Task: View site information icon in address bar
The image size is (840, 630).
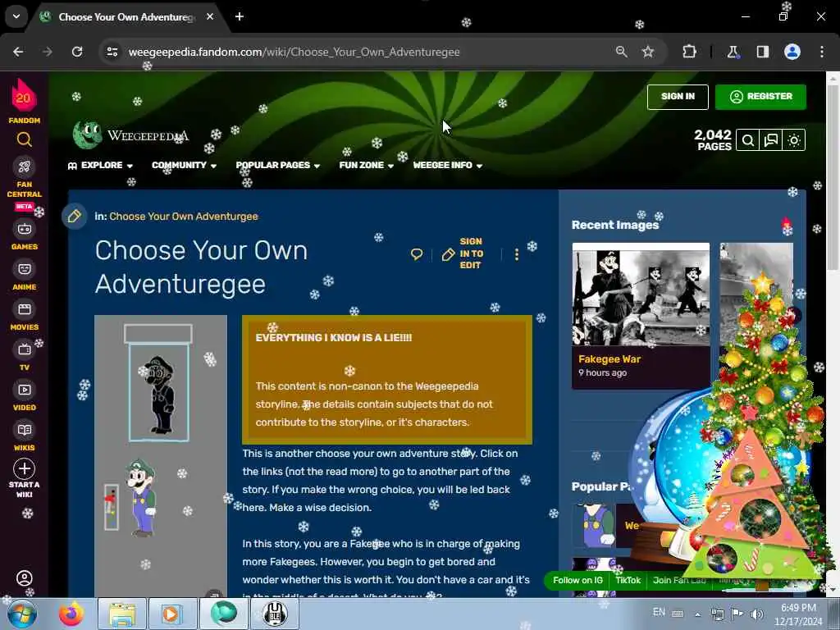Action: [x=112, y=52]
